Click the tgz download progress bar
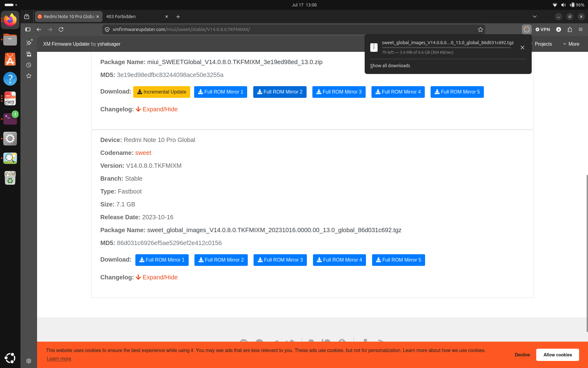Image resolution: width=588 pixels, height=368 pixels. [446, 48]
